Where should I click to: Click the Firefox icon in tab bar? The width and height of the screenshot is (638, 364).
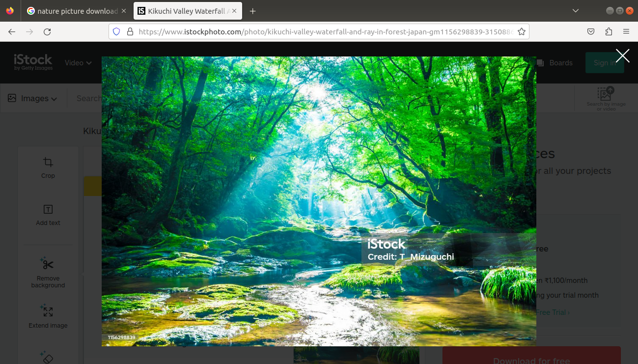point(10,11)
